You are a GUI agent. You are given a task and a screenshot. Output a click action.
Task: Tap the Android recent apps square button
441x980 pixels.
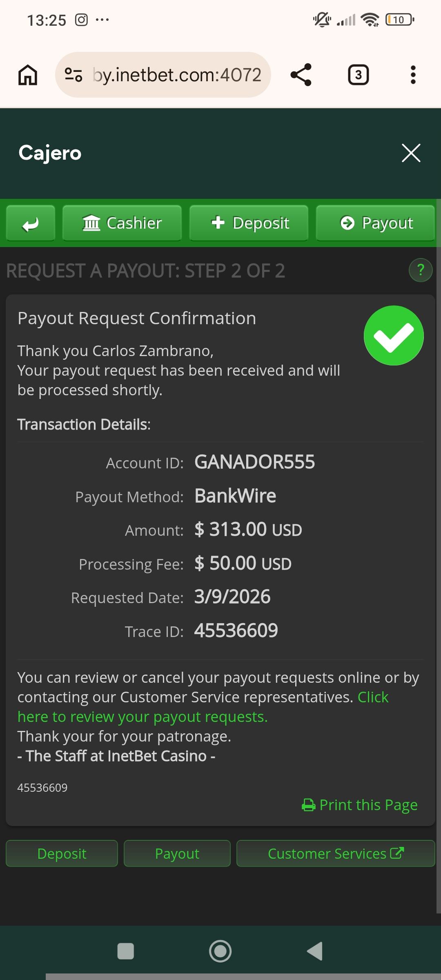[x=126, y=951]
